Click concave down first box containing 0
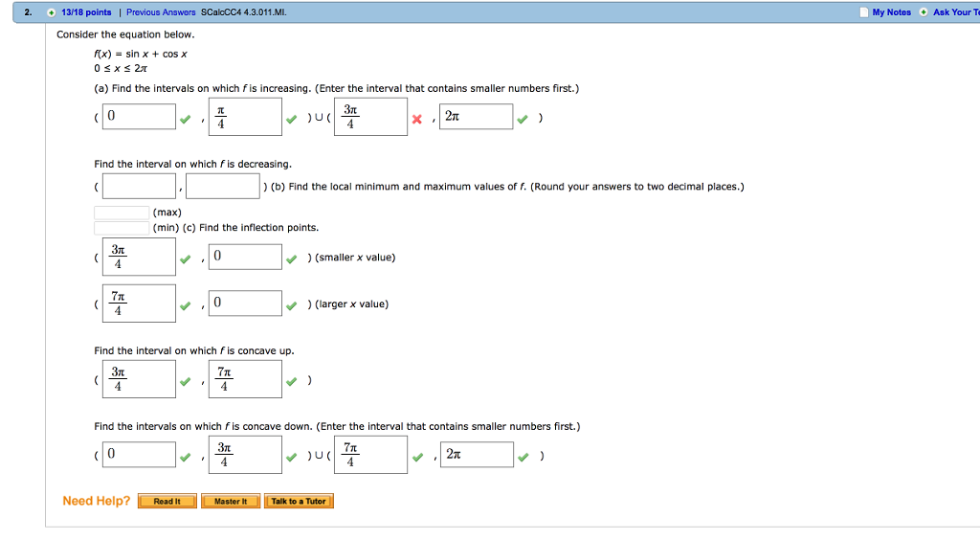This screenshot has width=980, height=540. pos(139,455)
